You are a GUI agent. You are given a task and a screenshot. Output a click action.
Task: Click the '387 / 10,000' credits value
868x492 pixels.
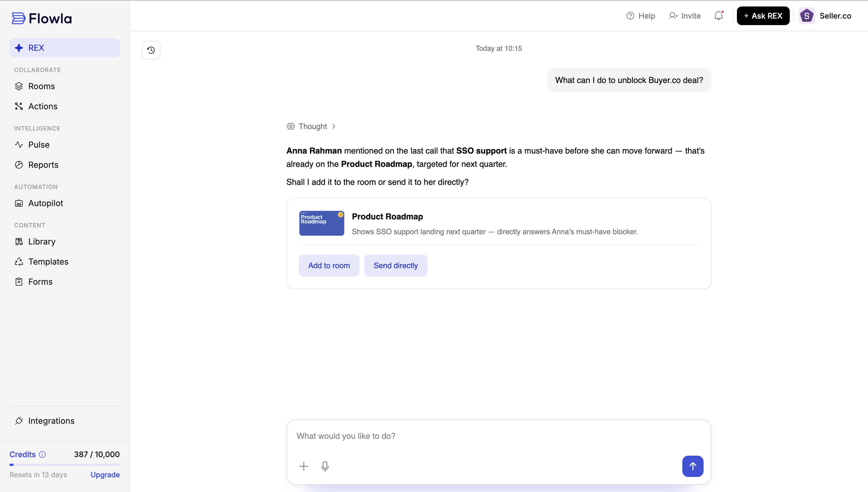coord(97,454)
